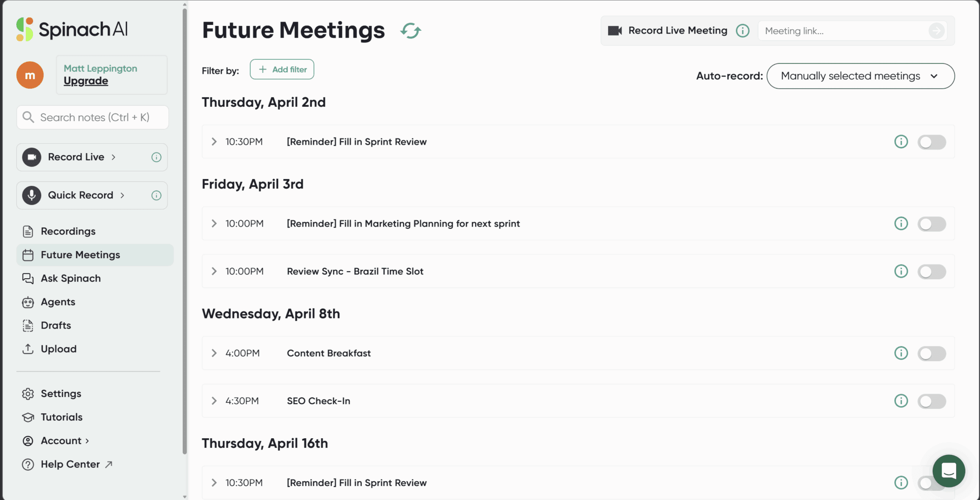Open the Drafts section

click(55, 325)
